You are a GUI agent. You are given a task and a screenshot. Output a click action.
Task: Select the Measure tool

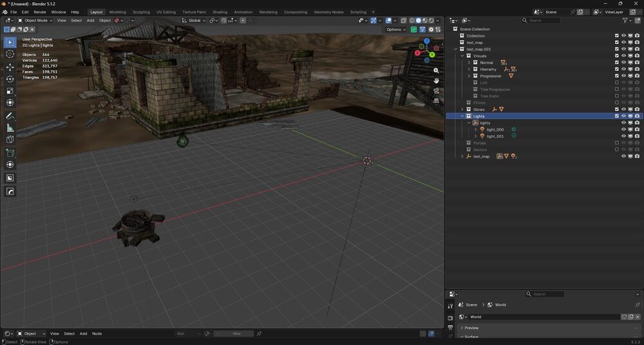click(10, 128)
